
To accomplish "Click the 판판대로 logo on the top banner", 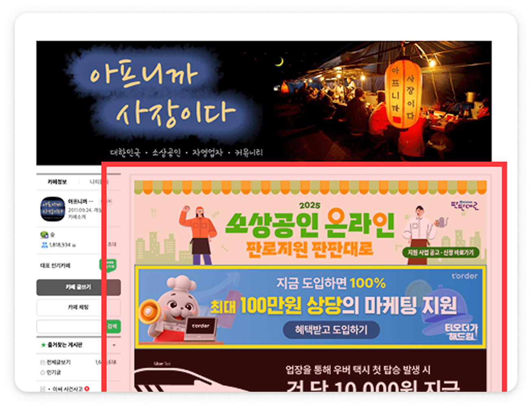I will coord(464,206).
